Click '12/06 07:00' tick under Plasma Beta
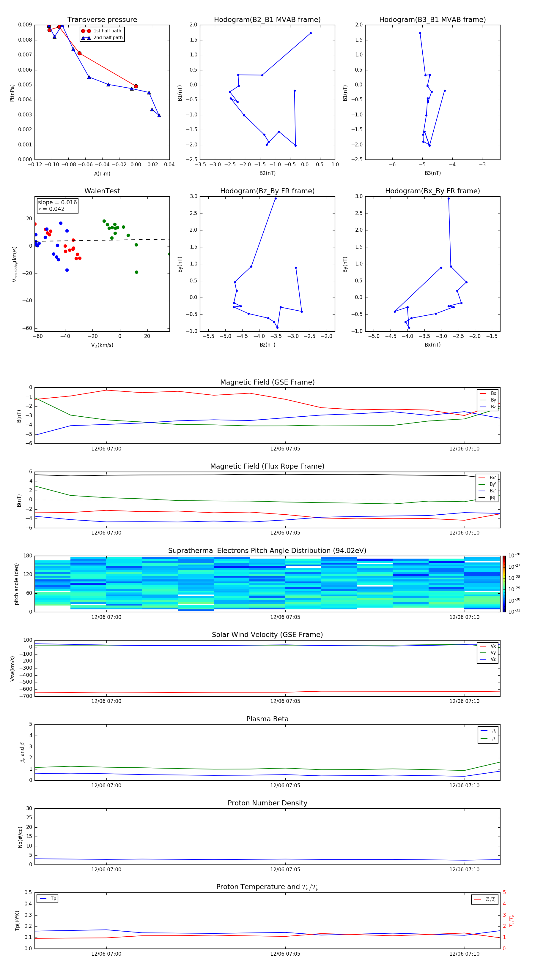 click(106, 785)
